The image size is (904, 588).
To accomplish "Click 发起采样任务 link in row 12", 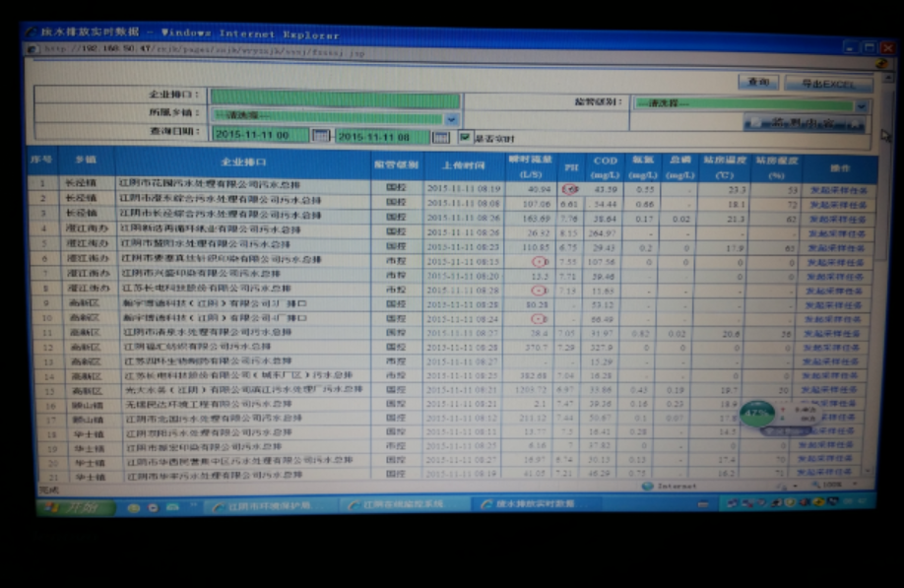I will (831, 348).
